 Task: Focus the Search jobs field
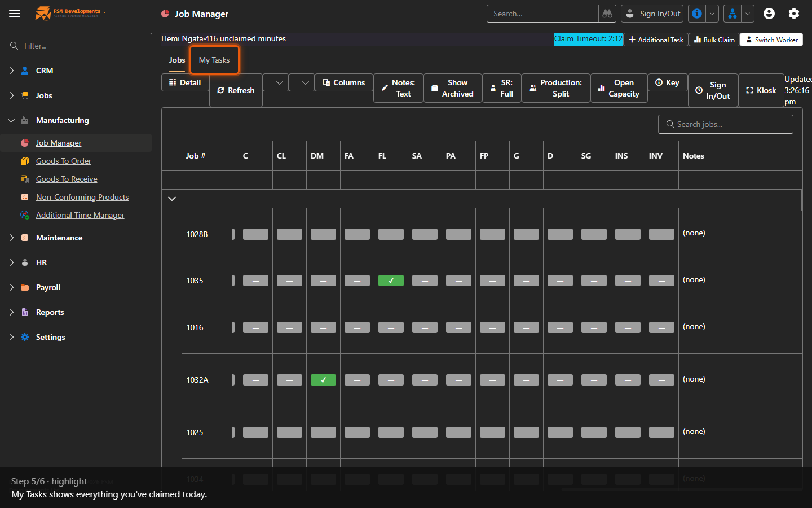726,124
